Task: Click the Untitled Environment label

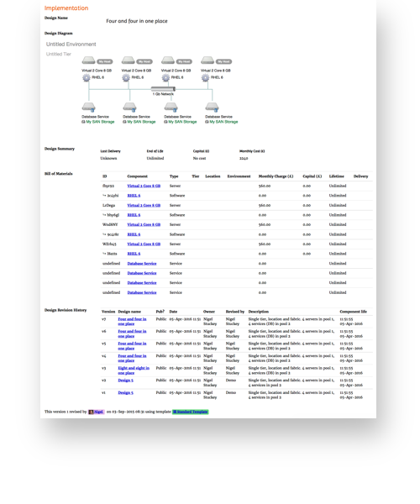Action: click(71, 44)
